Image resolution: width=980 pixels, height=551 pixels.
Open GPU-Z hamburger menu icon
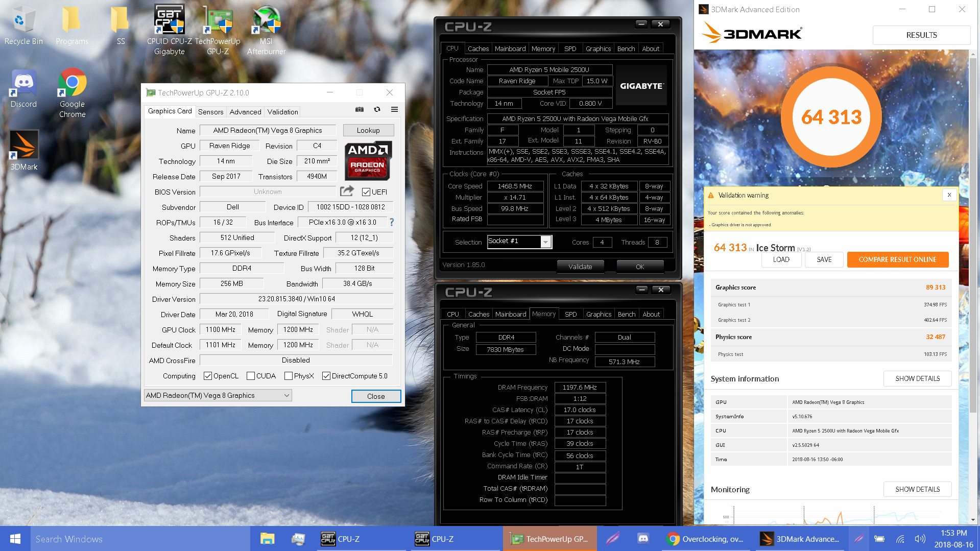pyautogui.click(x=394, y=109)
